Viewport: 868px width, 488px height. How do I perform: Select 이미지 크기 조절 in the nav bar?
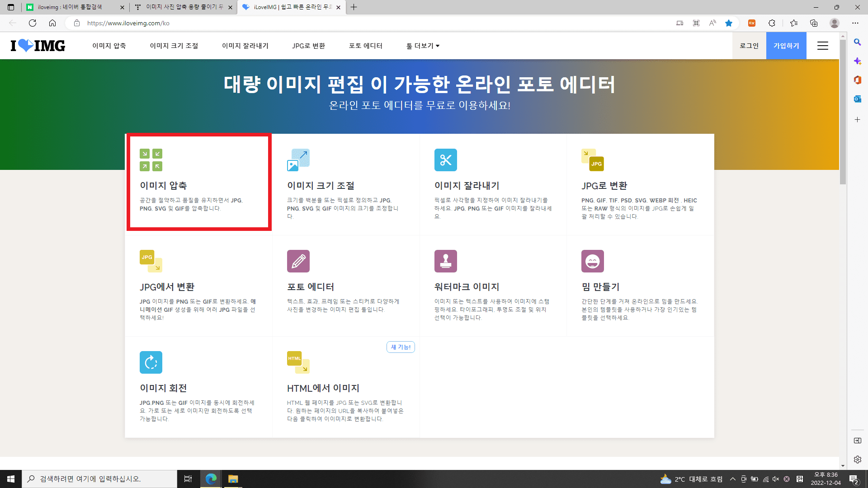point(174,46)
